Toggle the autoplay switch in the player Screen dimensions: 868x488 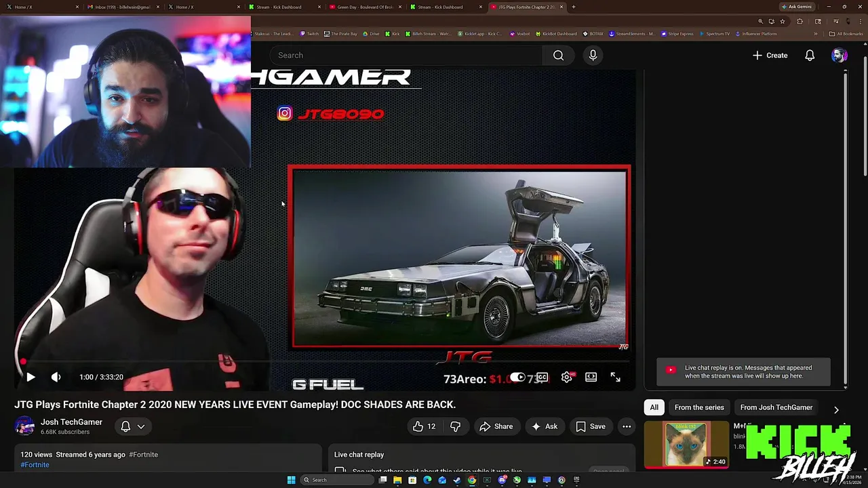[x=517, y=377]
